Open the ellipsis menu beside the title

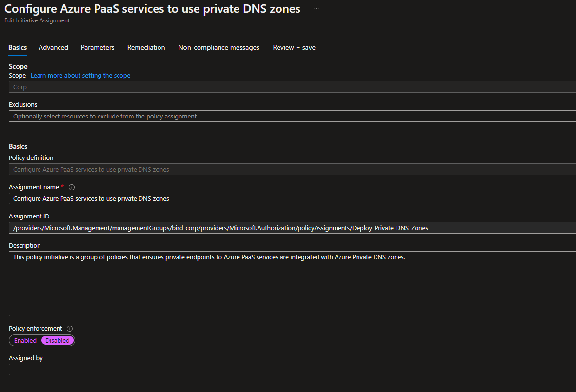pyautogui.click(x=316, y=8)
